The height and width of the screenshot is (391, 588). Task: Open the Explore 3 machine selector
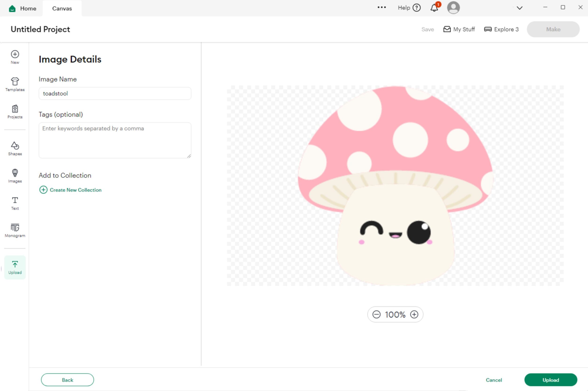501,29
